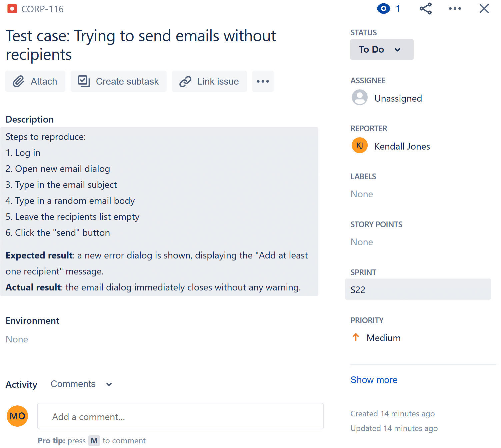Open the Comments activity filter dropdown

coord(81,384)
